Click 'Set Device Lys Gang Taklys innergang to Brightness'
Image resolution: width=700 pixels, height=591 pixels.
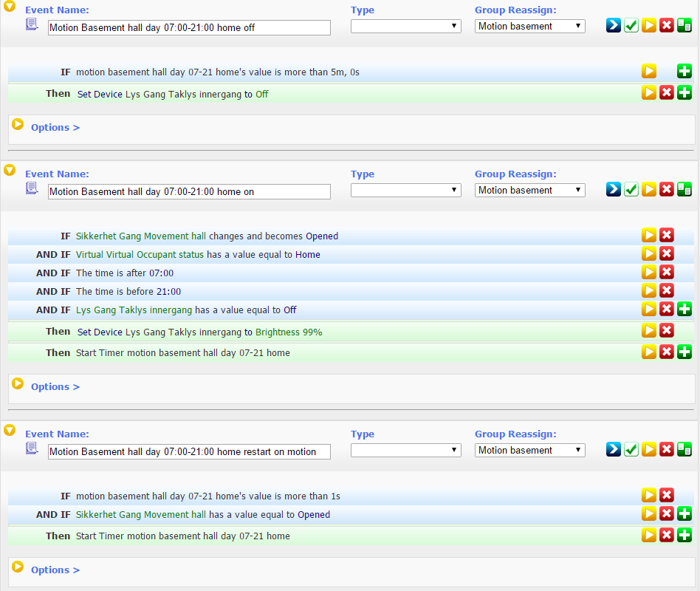[188, 332]
